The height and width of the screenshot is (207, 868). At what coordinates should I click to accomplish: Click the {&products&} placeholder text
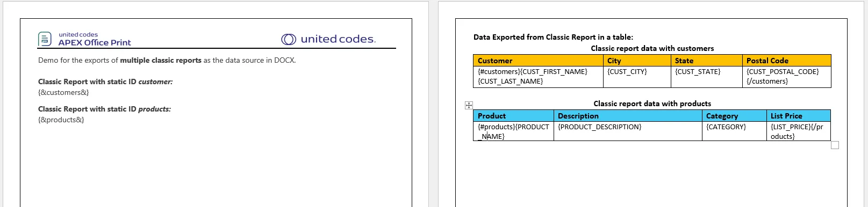point(61,120)
